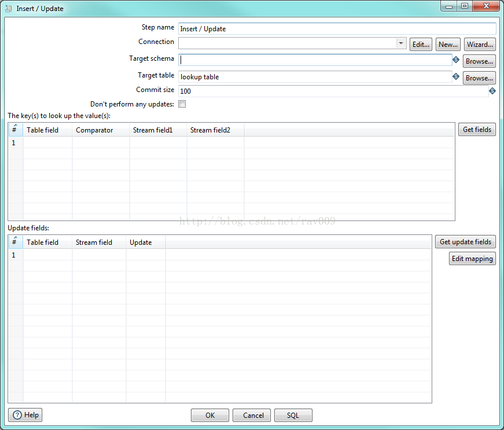The image size is (504, 430).
Task: Launch the connection Wizard...
Action: pos(480,45)
